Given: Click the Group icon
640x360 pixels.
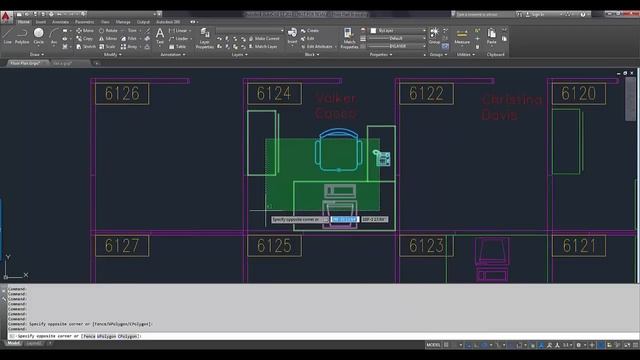Looking at the screenshot, I should [434, 35].
